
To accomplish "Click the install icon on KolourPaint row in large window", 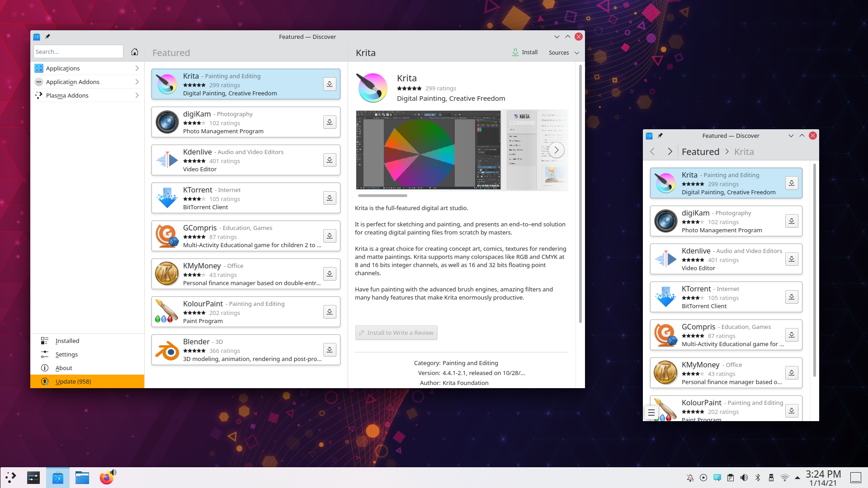I will (330, 312).
